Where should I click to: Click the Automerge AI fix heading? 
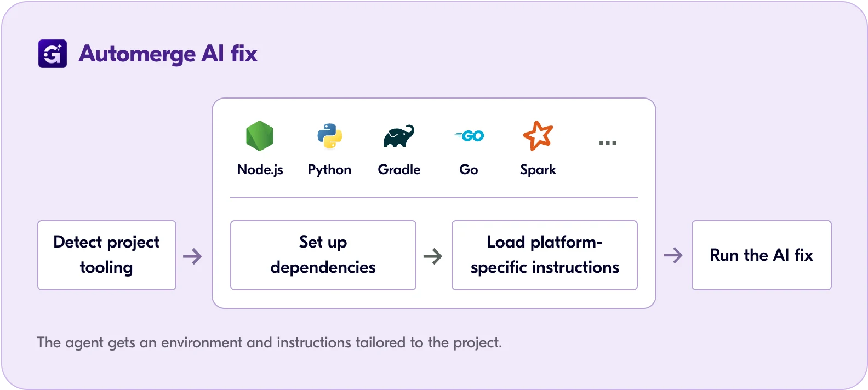pyautogui.click(x=168, y=54)
